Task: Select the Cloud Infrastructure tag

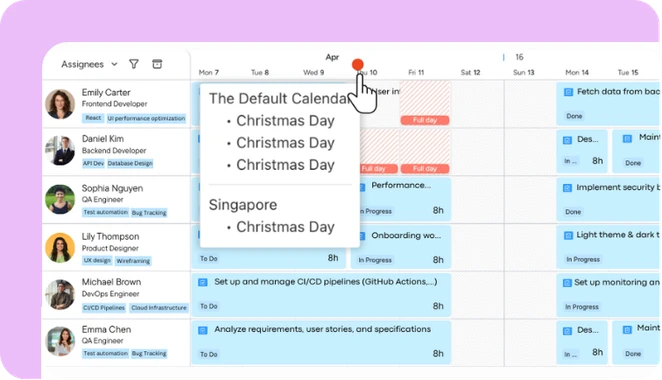Action: (159, 307)
